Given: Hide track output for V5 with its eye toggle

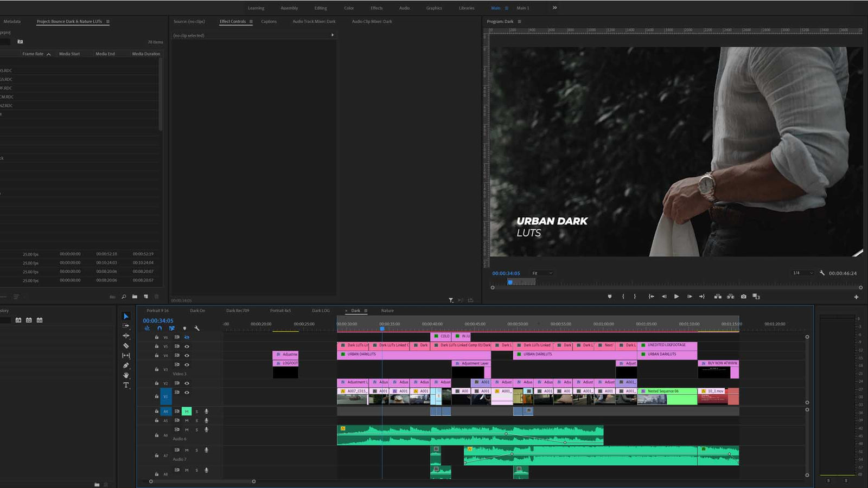Looking at the screenshot, I should click(187, 346).
